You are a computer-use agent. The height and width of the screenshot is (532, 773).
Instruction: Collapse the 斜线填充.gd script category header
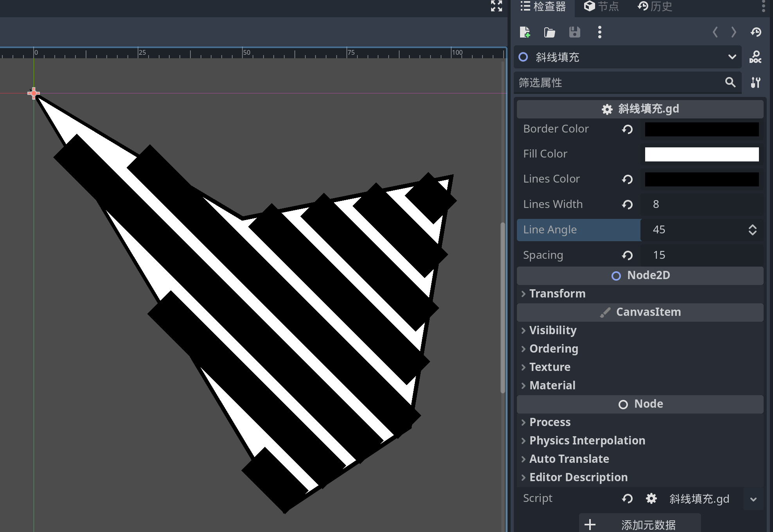(x=640, y=109)
